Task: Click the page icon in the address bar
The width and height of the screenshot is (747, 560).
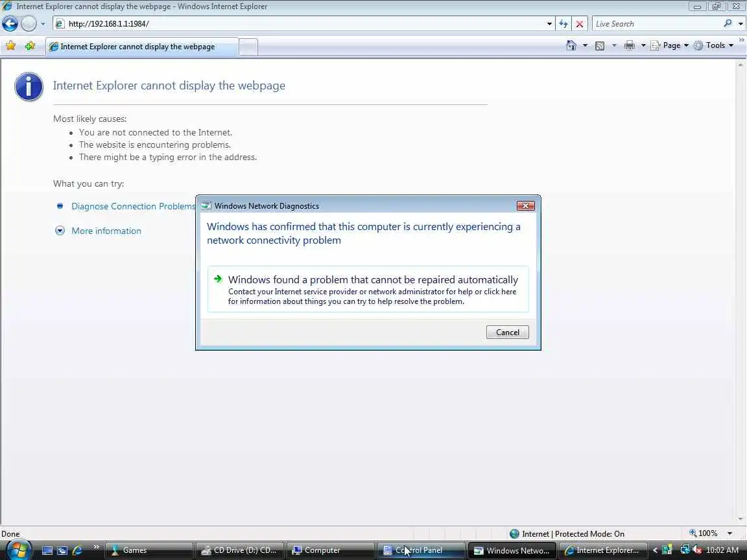Action: pos(60,23)
